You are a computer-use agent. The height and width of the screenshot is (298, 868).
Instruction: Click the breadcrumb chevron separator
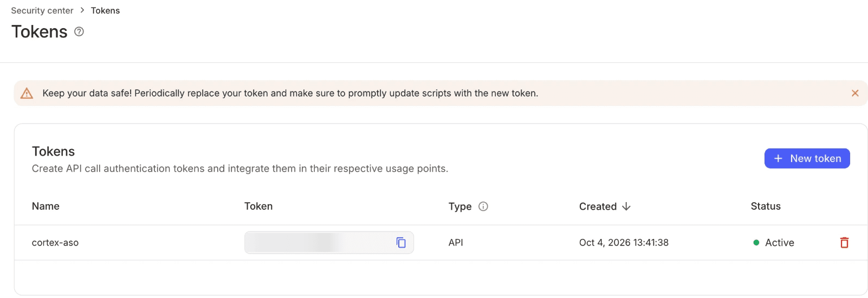(82, 10)
